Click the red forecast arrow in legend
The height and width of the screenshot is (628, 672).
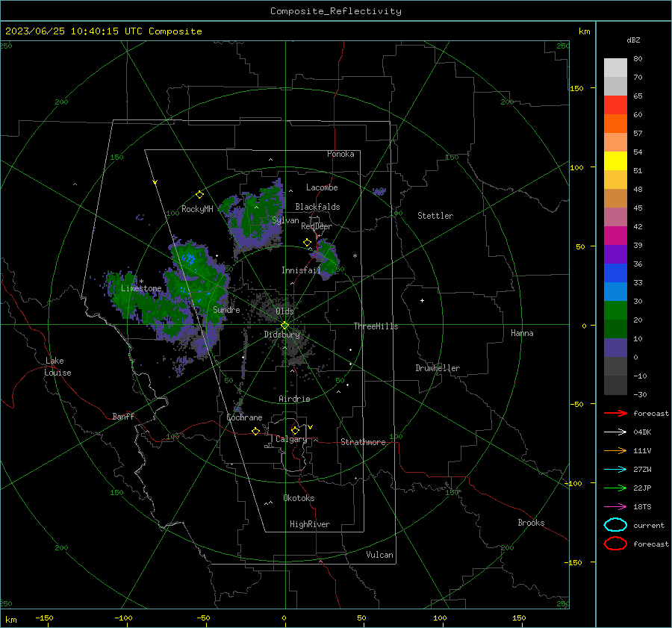click(x=615, y=413)
